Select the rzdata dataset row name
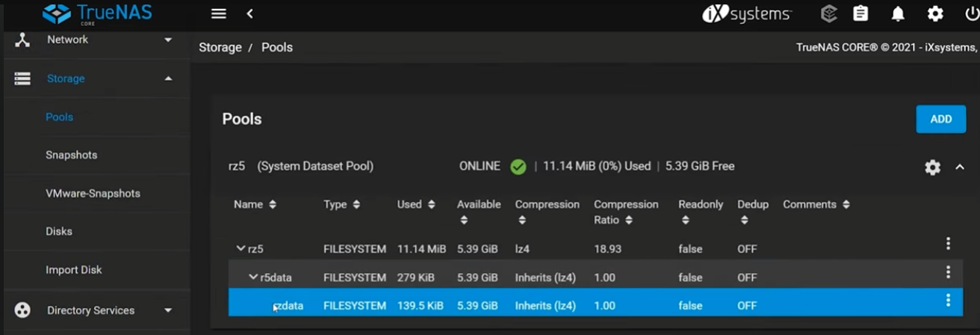 pyautogui.click(x=288, y=306)
